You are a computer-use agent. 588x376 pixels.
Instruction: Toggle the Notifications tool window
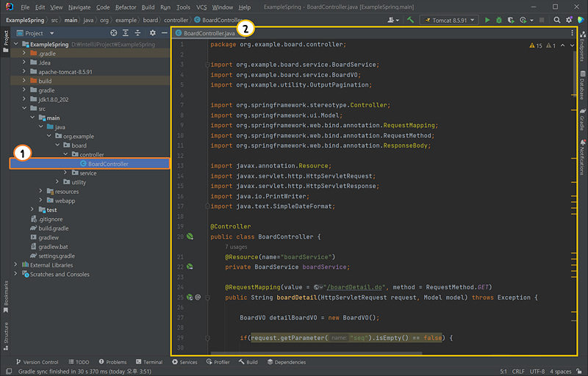pos(582,157)
